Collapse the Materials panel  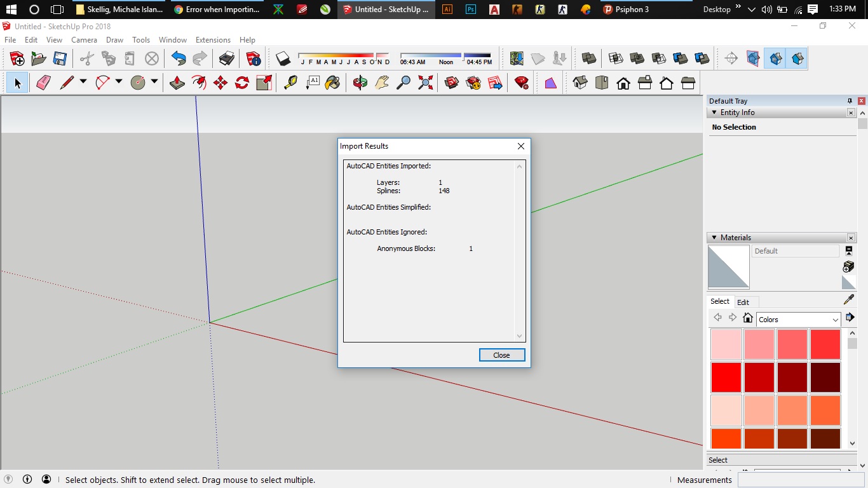pos(714,238)
